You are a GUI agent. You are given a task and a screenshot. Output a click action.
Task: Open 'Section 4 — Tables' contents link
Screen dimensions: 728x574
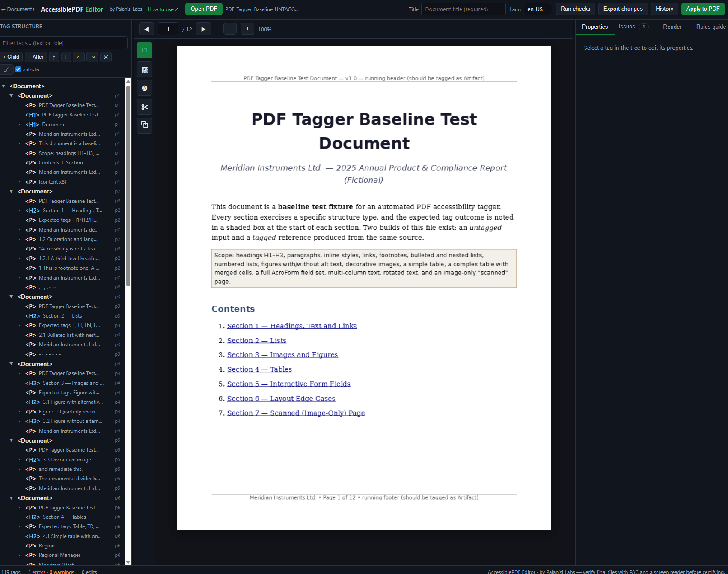[259, 369]
